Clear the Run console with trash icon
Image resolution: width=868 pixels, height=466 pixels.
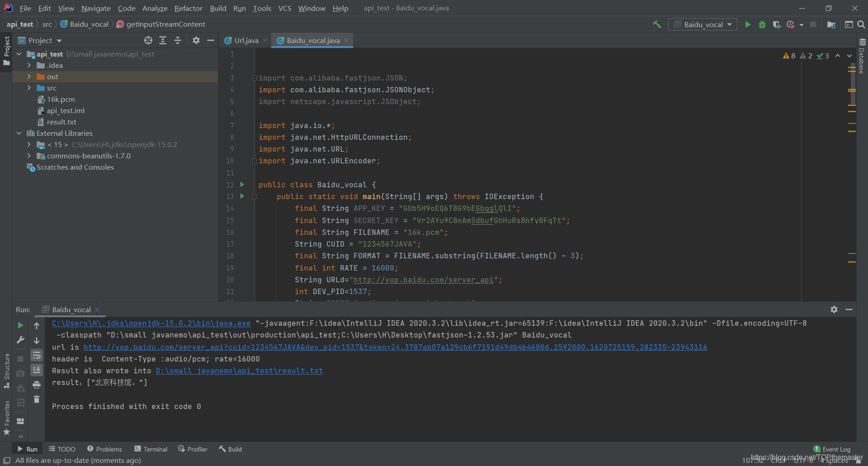37,399
